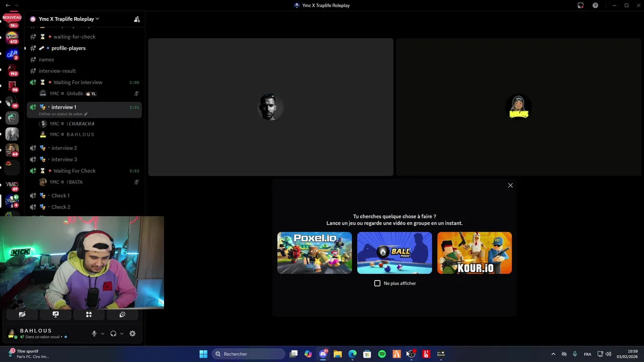Expand headphone output options arrow
The height and width of the screenshot is (362, 644).
[x=121, y=333]
